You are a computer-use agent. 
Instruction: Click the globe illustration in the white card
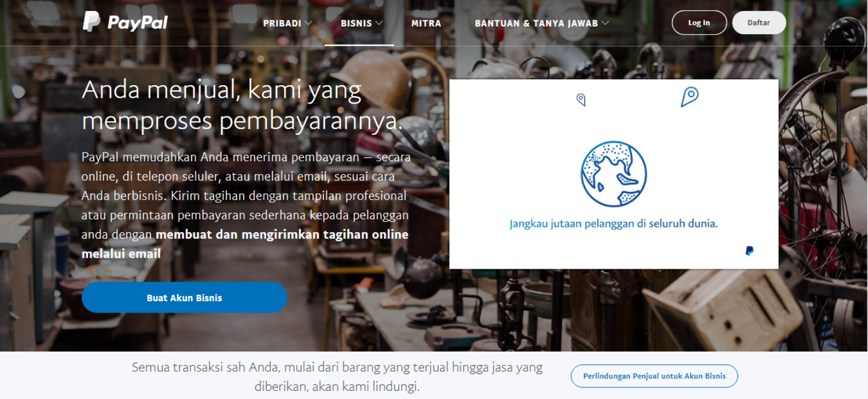[613, 174]
